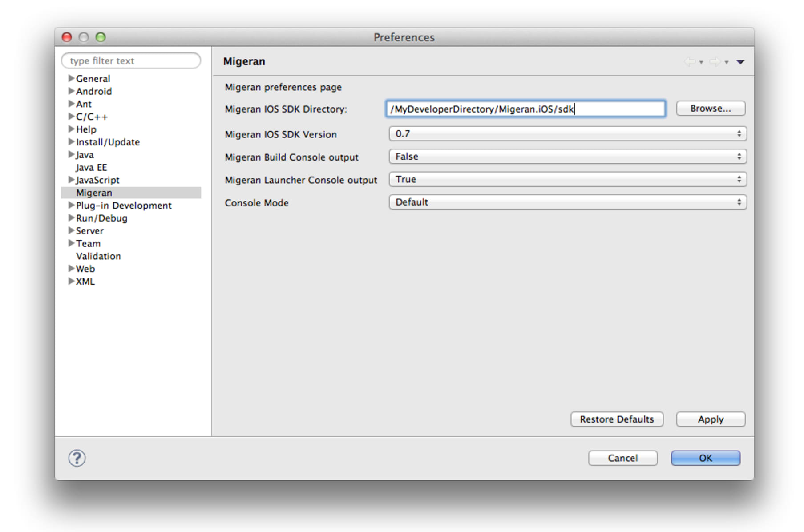Viewport: 804px width, 532px height.
Task: Click 'Migeran Launcher Console output' label
Action: tap(301, 180)
